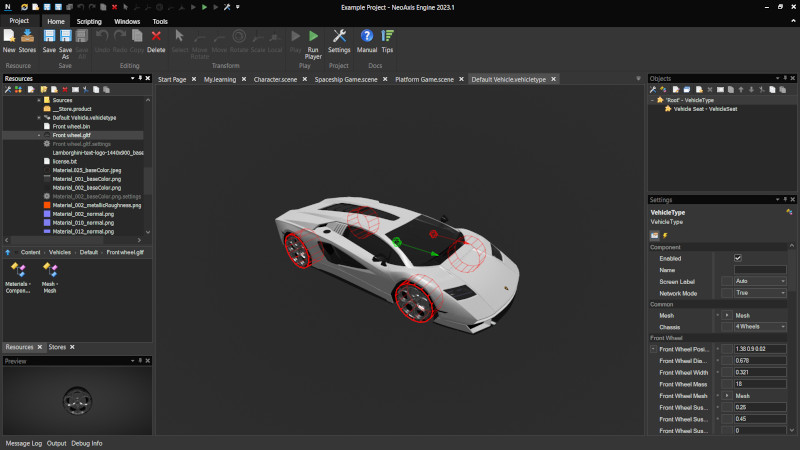The image size is (800, 450).
Task: Switch to the Project ribbon tab
Action: pos(19,21)
